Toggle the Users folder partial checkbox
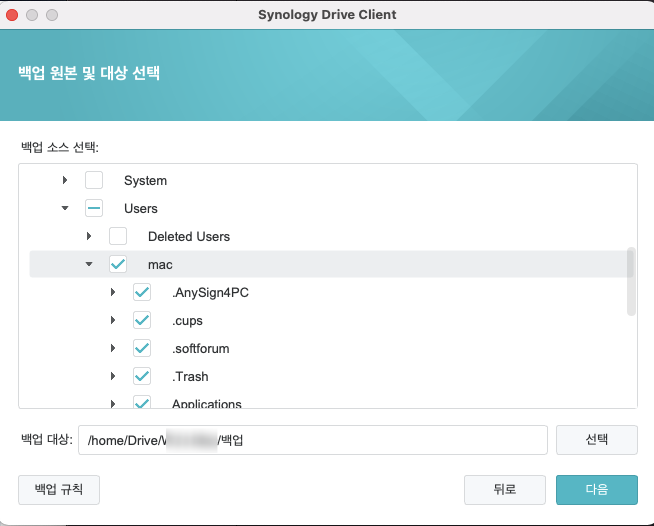 pos(94,208)
